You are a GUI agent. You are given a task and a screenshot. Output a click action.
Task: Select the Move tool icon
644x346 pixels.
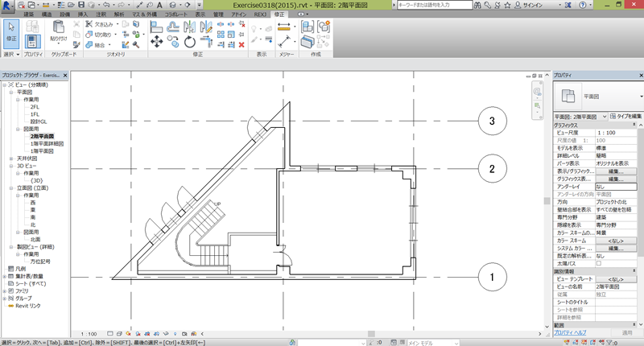(x=156, y=42)
